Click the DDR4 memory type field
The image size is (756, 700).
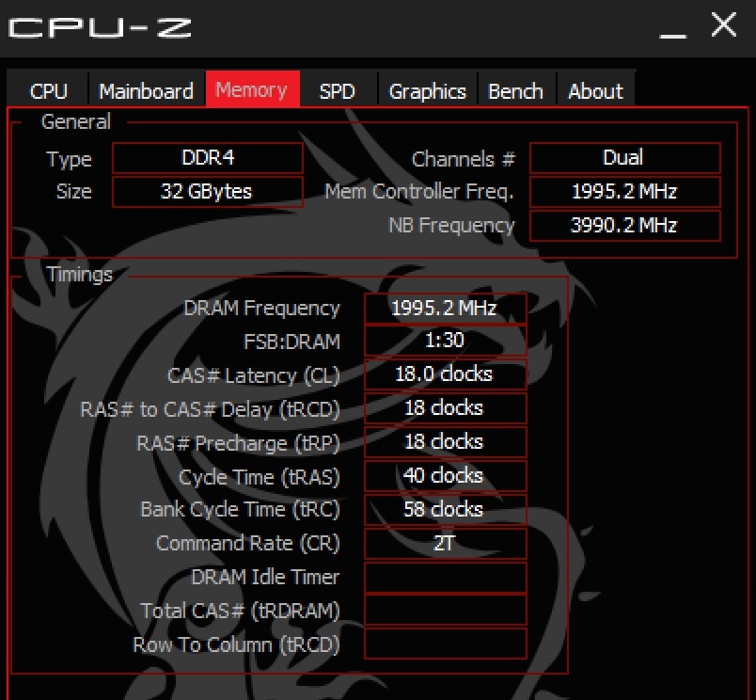pos(208,158)
